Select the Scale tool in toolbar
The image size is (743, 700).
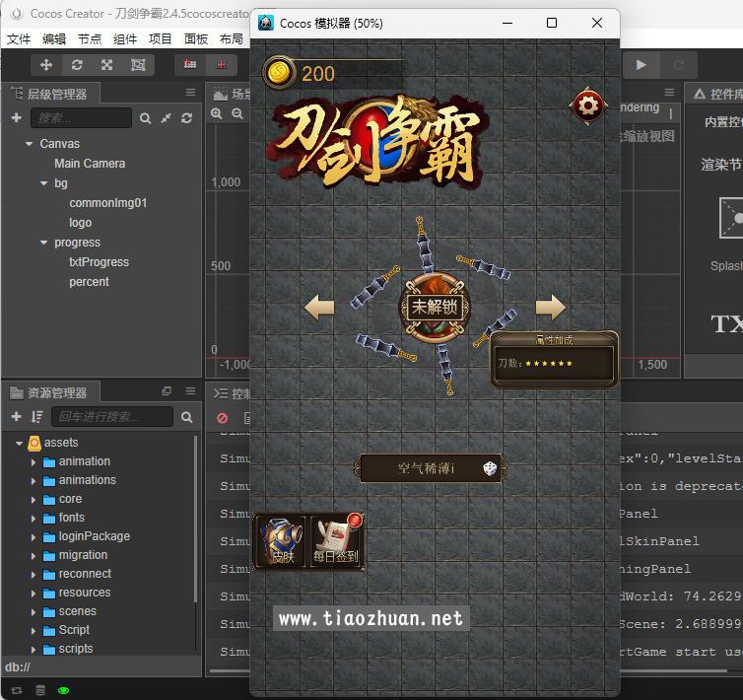(x=107, y=64)
